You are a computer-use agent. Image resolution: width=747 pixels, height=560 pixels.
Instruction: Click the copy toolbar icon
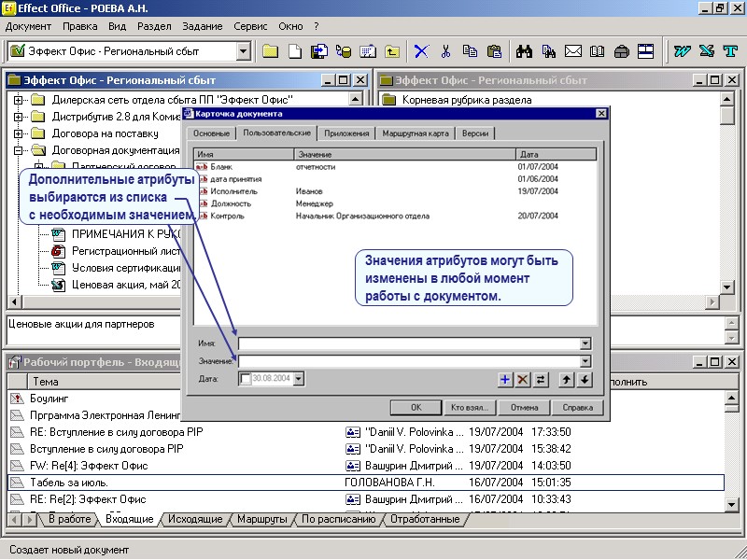pyautogui.click(x=470, y=51)
